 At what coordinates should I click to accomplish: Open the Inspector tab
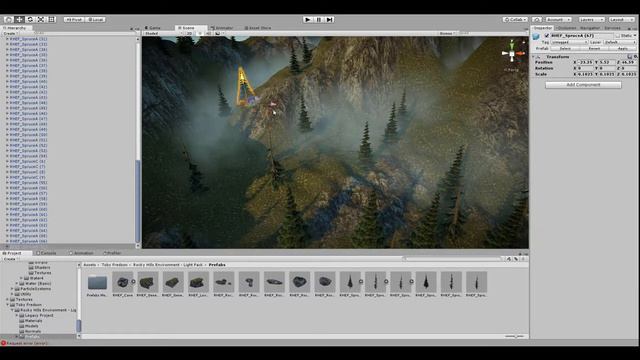coord(543,28)
